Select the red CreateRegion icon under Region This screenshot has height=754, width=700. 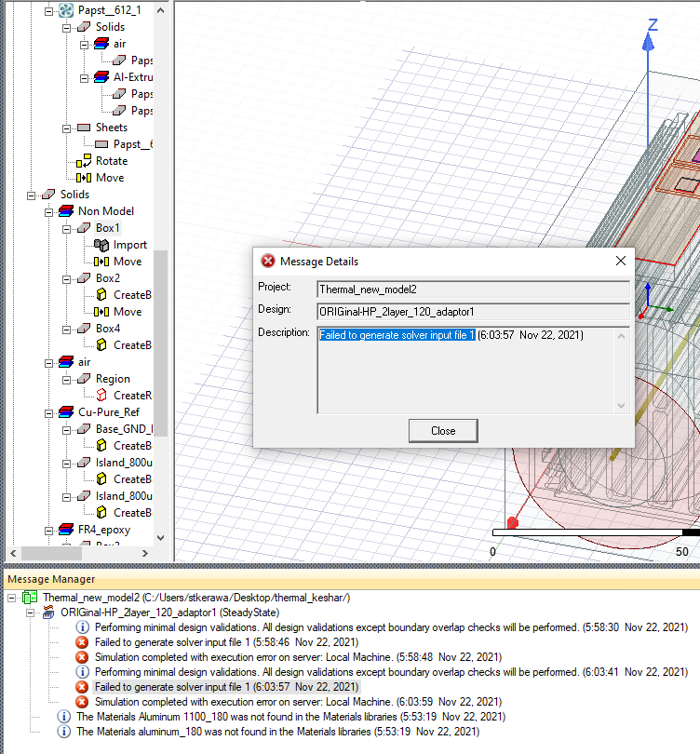(101, 396)
